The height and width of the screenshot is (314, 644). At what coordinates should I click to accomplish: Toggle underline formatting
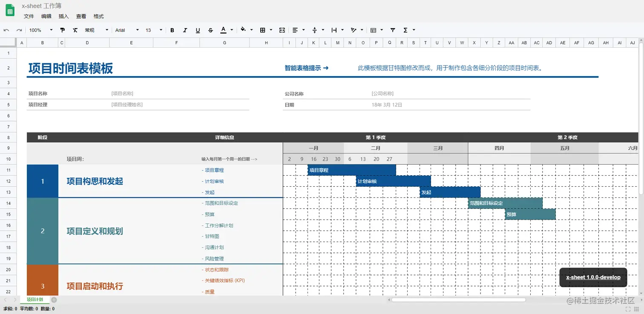point(198,30)
